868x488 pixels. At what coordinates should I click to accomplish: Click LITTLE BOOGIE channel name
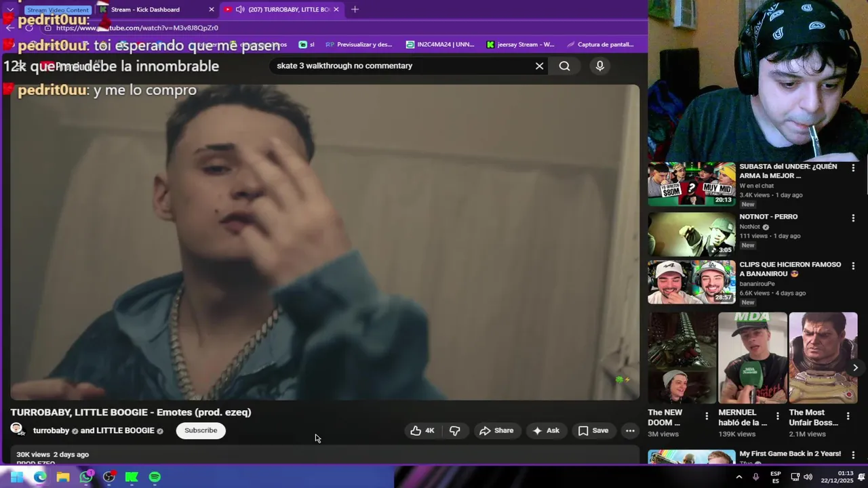click(x=125, y=430)
